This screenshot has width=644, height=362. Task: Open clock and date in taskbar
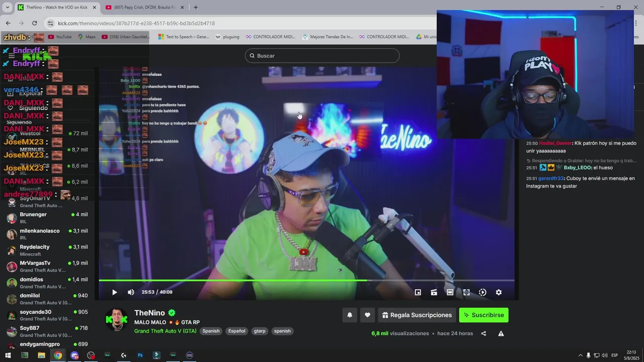click(631, 355)
